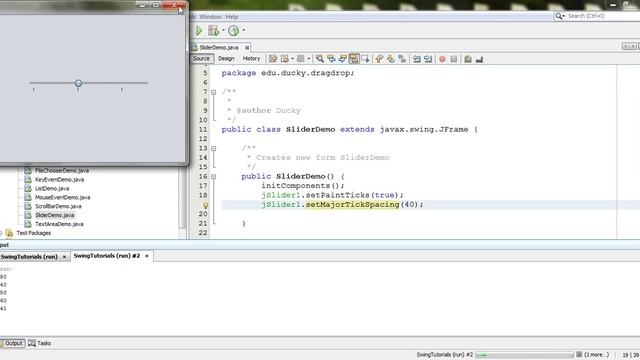This screenshot has height=360, width=640.
Task: Run the project with the green play icon
Action: 199,31
